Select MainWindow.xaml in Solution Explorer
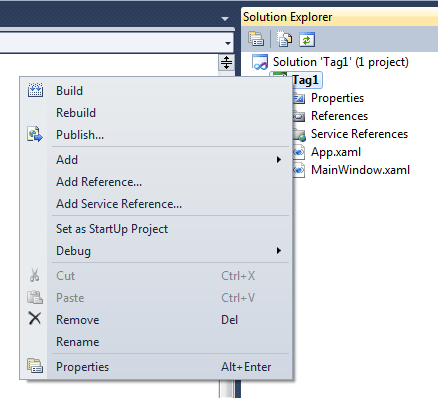 coord(360,170)
